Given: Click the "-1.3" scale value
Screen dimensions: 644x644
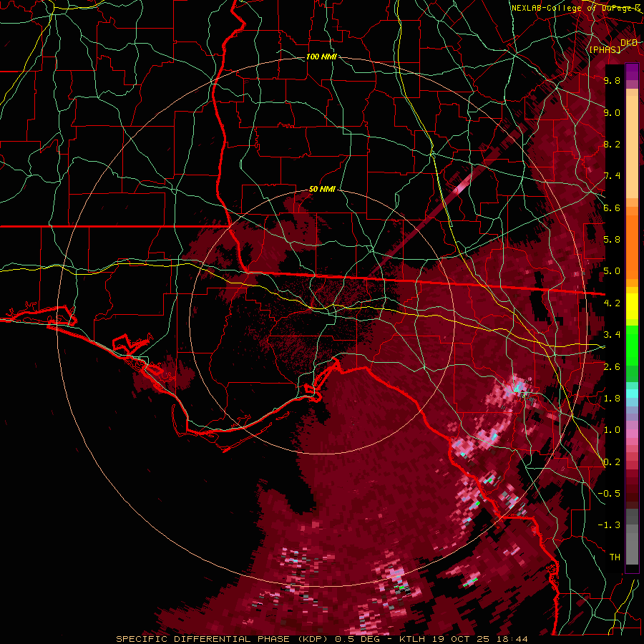Looking at the screenshot, I should tap(610, 525).
